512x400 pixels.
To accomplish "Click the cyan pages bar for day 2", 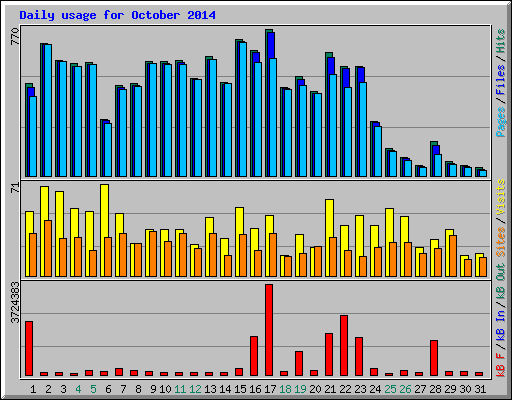I will coord(48,111).
